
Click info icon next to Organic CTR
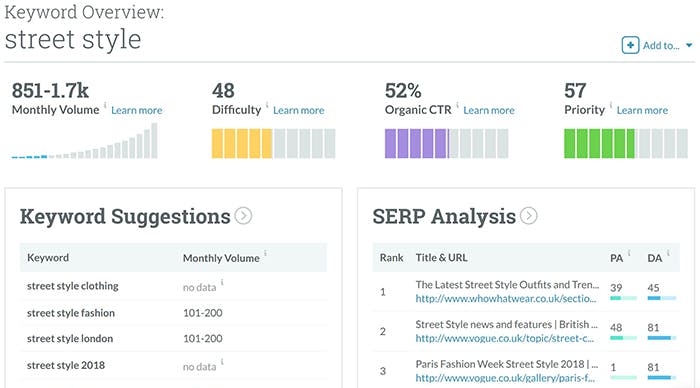(x=458, y=105)
